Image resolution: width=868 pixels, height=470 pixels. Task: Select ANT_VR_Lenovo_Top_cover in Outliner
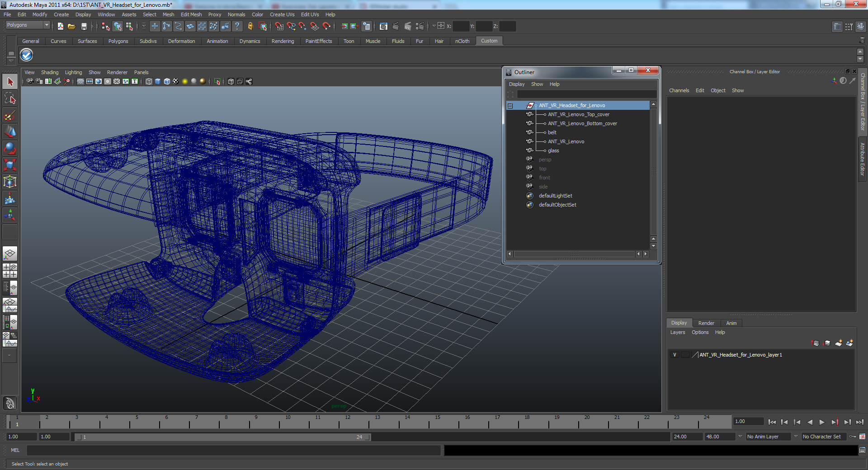tap(579, 114)
